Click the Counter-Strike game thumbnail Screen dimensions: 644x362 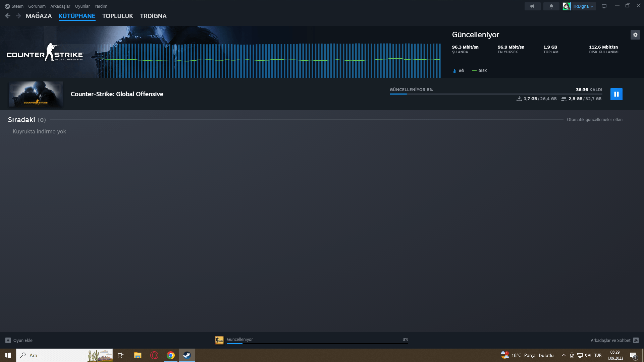36,94
